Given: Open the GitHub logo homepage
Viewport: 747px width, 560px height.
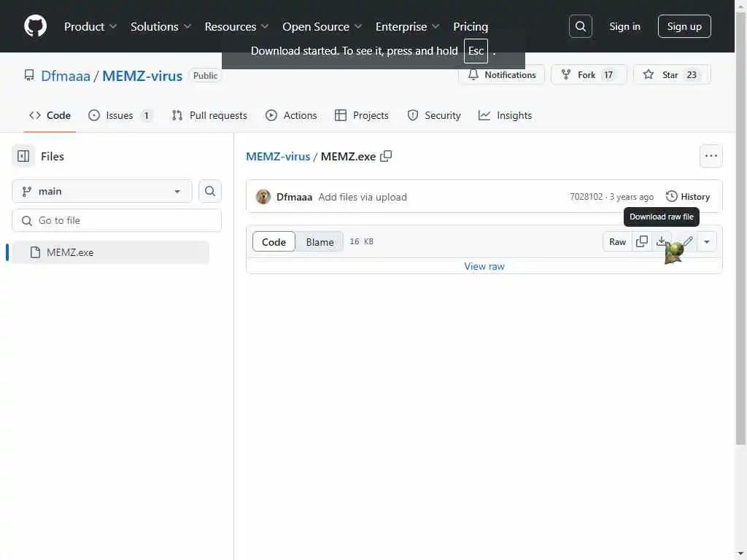Looking at the screenshot, I should tap(35, 26).
